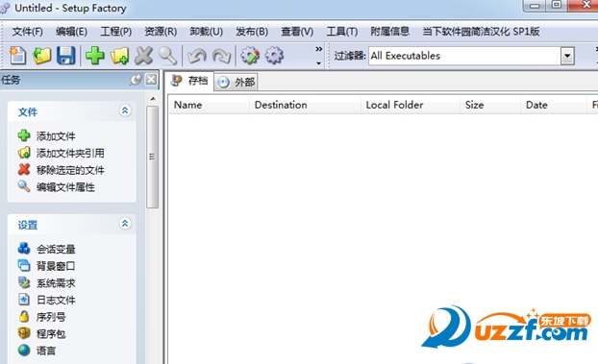Open the 工程(P) menu

116,32
